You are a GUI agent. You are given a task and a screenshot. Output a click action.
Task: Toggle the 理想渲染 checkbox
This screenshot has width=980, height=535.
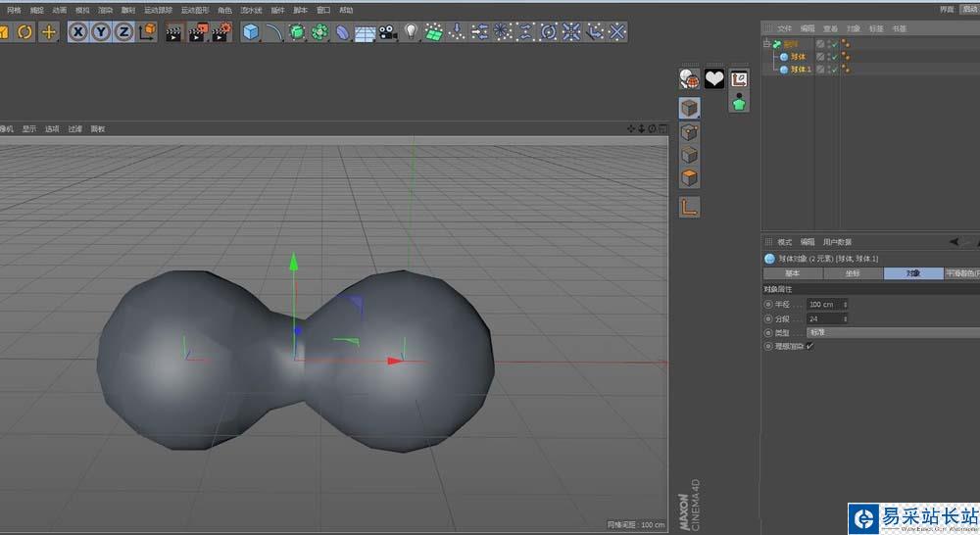tap(810, 346)
